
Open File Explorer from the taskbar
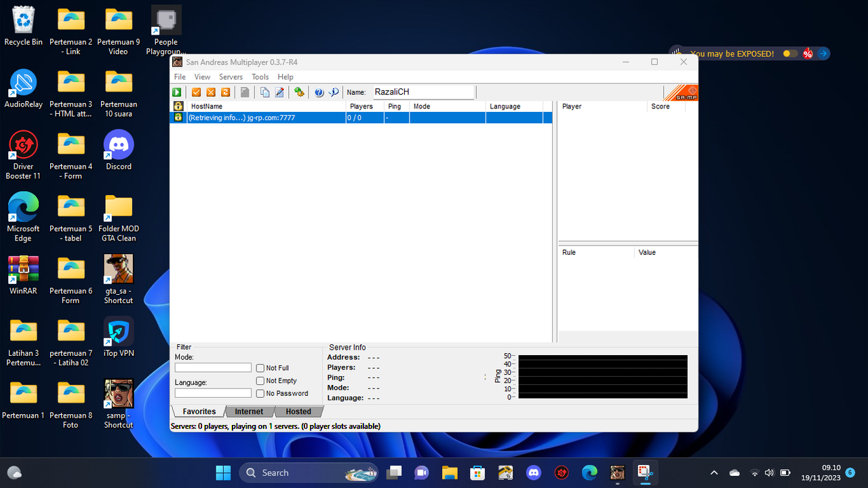click(x=450, y=472)
